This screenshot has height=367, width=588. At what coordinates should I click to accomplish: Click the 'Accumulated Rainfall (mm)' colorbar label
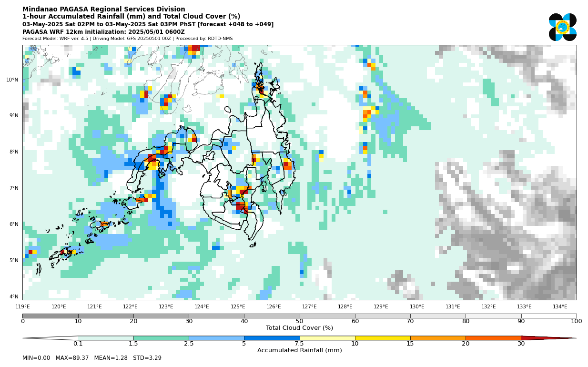[299, 350]
